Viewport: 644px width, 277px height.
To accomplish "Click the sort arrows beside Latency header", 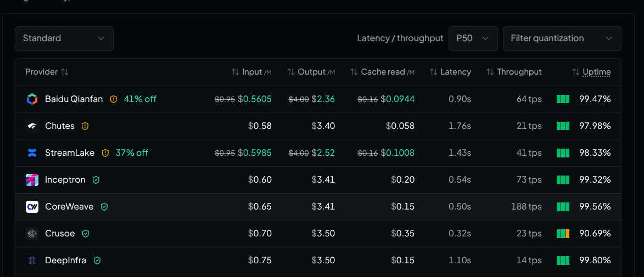I will point(434,72).
